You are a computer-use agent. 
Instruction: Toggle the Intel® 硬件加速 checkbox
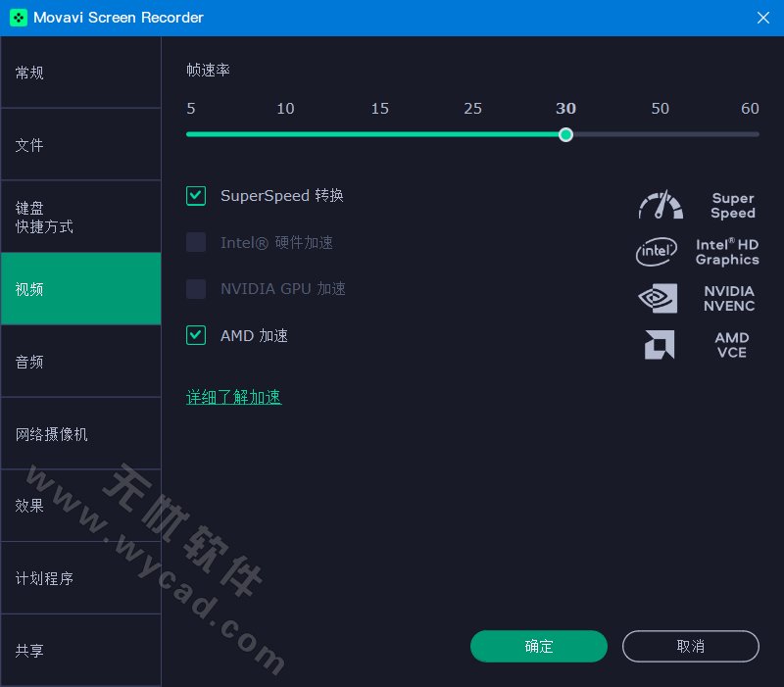195,242
